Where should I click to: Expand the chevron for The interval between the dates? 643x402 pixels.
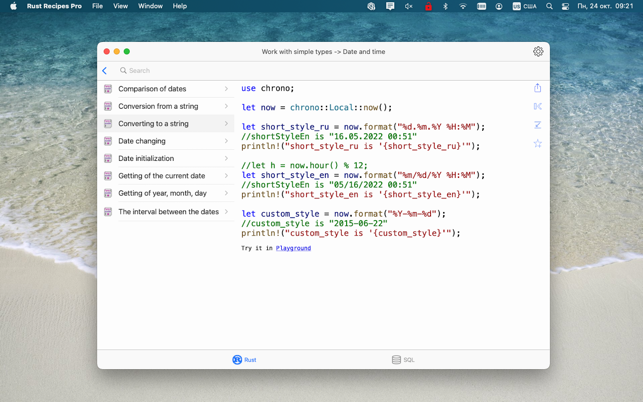(x=226, y=212)
